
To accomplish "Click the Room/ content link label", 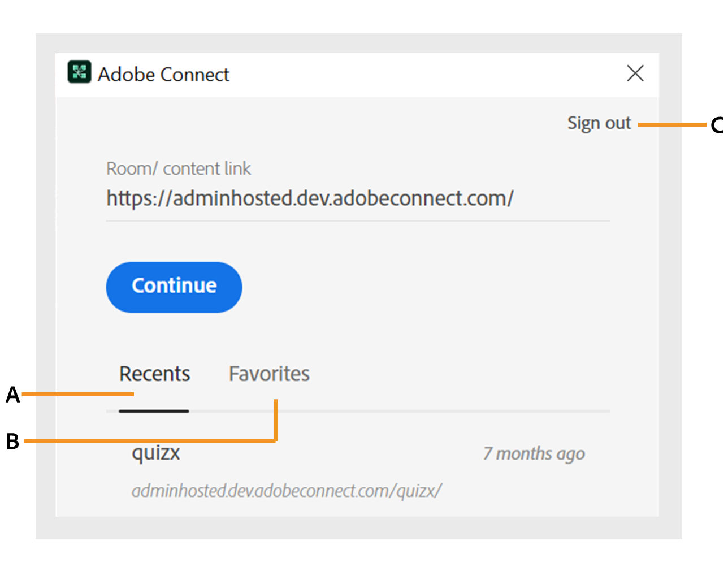I will 179,168.
